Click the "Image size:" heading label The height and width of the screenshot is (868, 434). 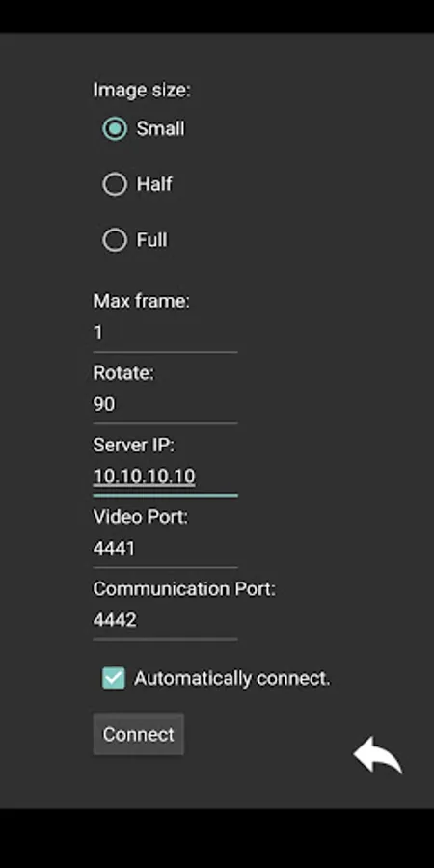[x=141, y=90]
